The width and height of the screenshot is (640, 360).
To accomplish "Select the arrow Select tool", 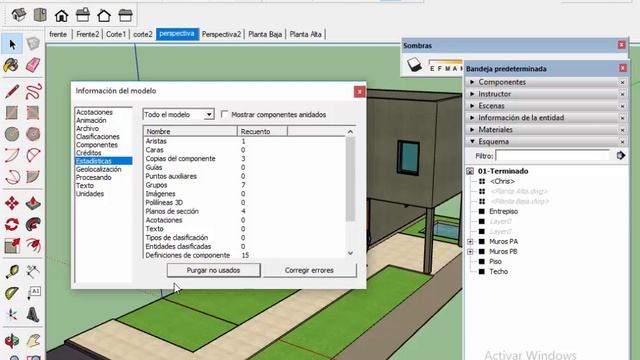I will point(12,44).
